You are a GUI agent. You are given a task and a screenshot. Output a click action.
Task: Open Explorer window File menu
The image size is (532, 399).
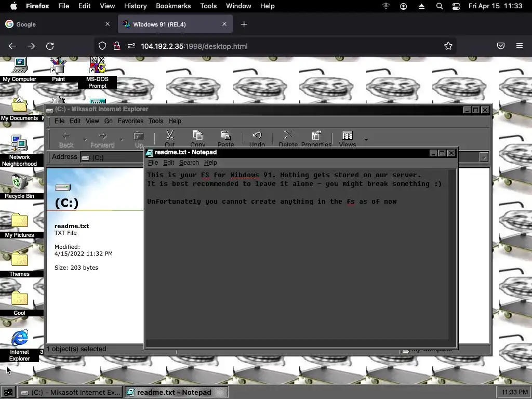(59, 121)
